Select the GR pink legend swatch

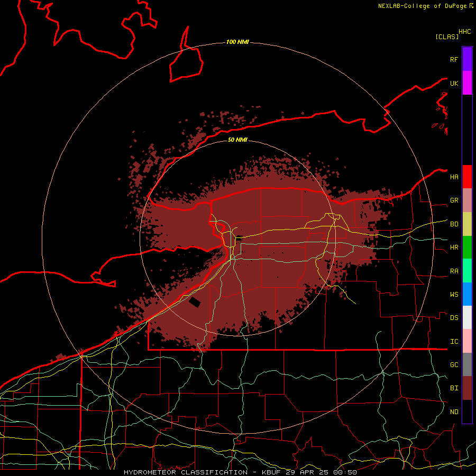coord(467,200)
